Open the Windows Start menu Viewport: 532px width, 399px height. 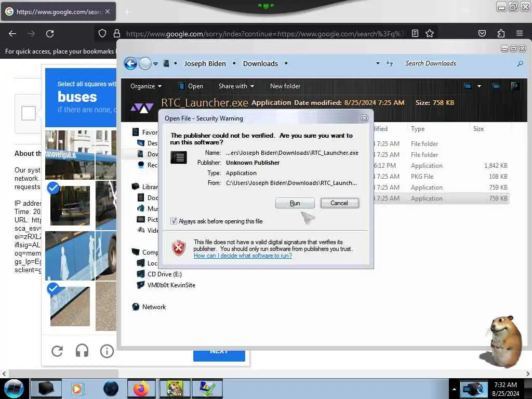(14, 389)
